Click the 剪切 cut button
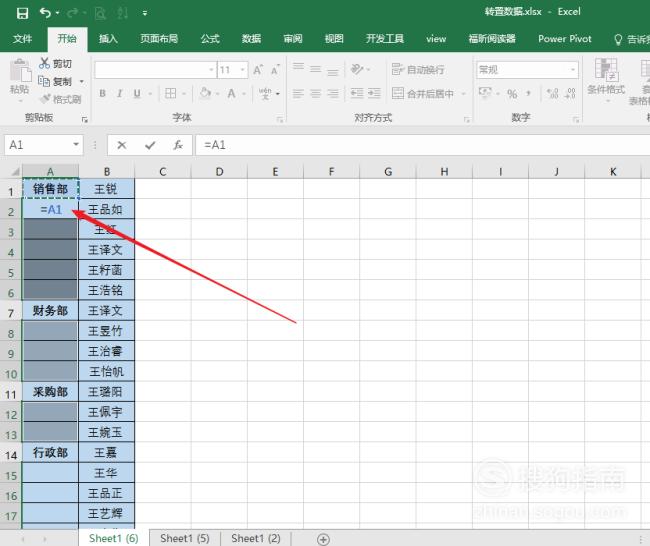 point(56,63)
